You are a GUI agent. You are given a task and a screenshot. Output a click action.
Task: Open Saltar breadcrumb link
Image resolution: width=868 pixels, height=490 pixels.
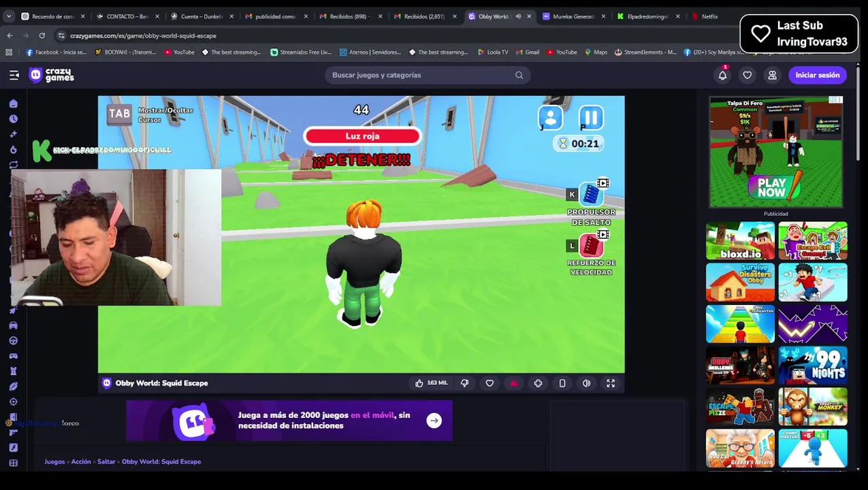(x=106, y=461)
